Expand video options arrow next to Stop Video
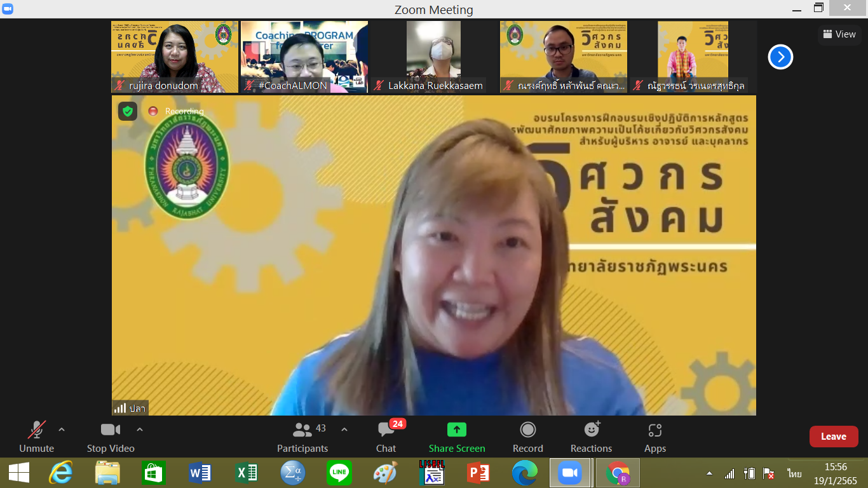 [140, 430]
